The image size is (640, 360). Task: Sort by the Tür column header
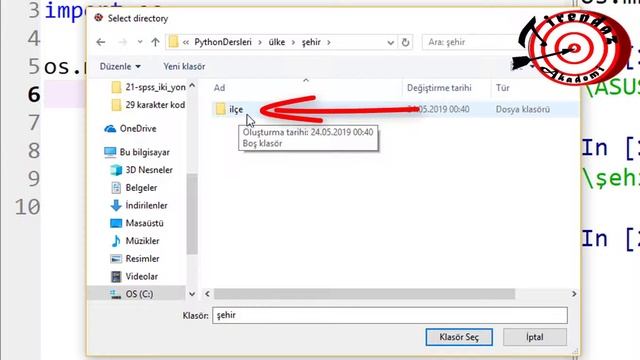(502, 88)
